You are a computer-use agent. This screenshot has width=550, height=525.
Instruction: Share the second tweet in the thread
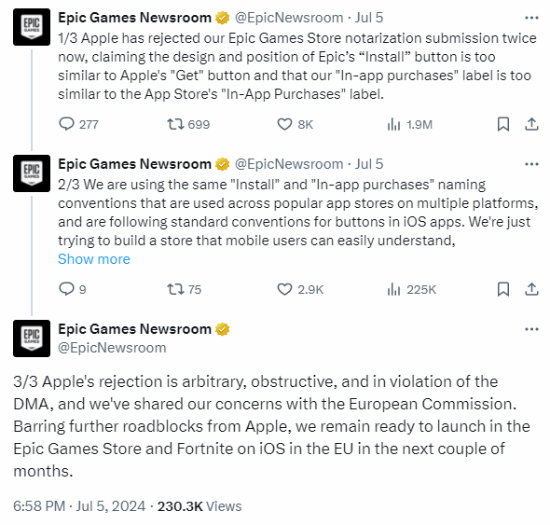coord(531,289)
